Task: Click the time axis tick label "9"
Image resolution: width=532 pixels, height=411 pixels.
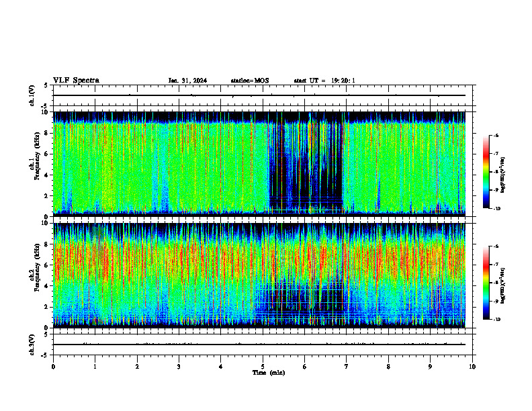Action: (430, 367)
